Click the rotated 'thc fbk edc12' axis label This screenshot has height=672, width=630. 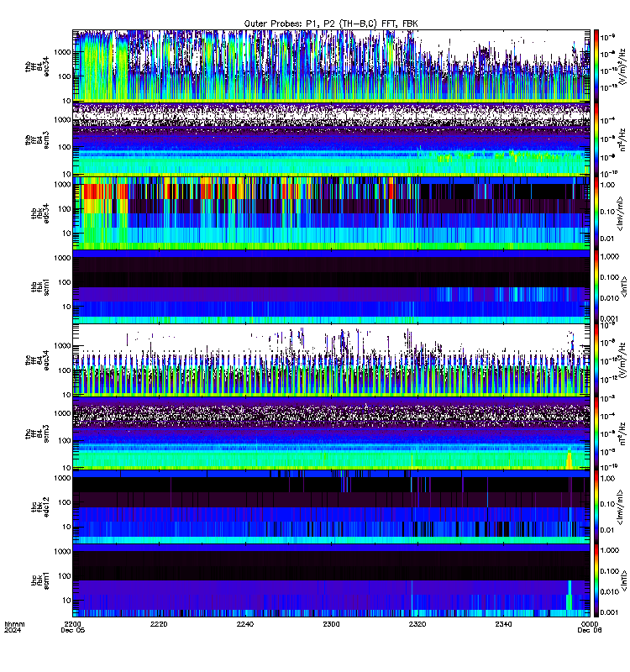coord(39,507)
